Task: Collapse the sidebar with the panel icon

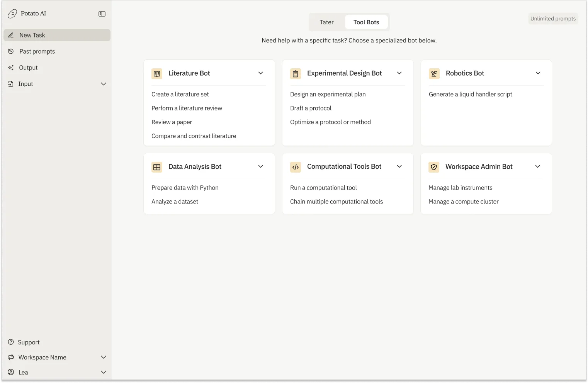Action: (x=102, y=14)
